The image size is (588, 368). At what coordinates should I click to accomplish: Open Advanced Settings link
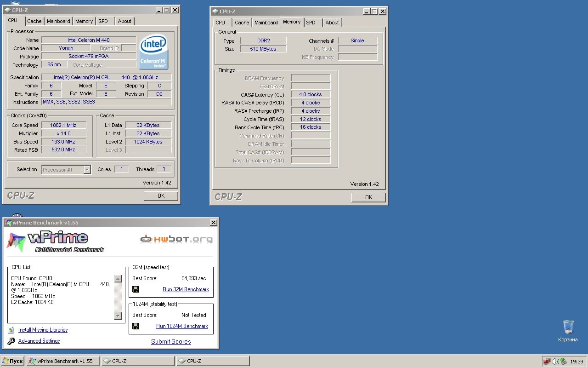pyautogui.click(x=39, y=341)
